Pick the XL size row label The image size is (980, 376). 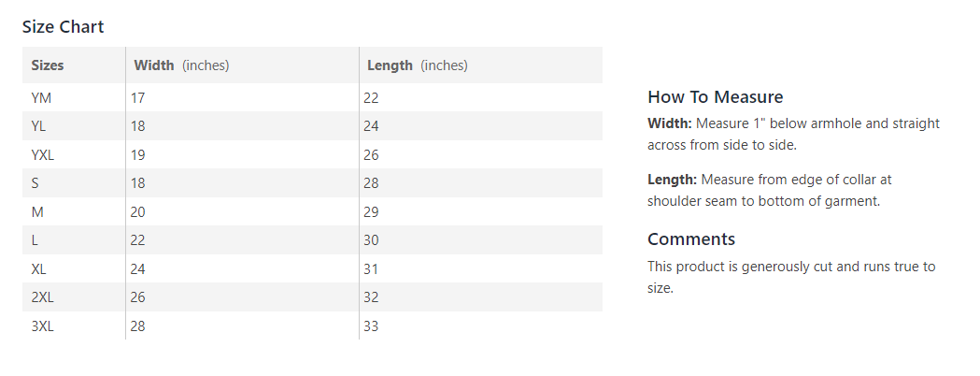point(38,269)
